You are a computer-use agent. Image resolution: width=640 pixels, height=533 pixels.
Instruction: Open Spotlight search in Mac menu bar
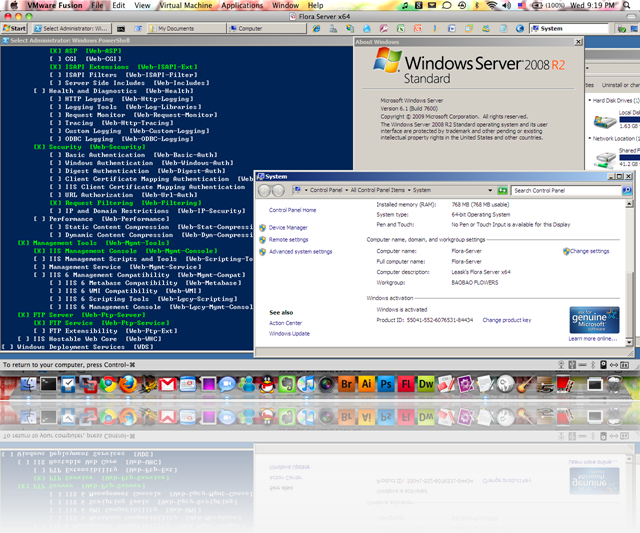pos(627,5)
